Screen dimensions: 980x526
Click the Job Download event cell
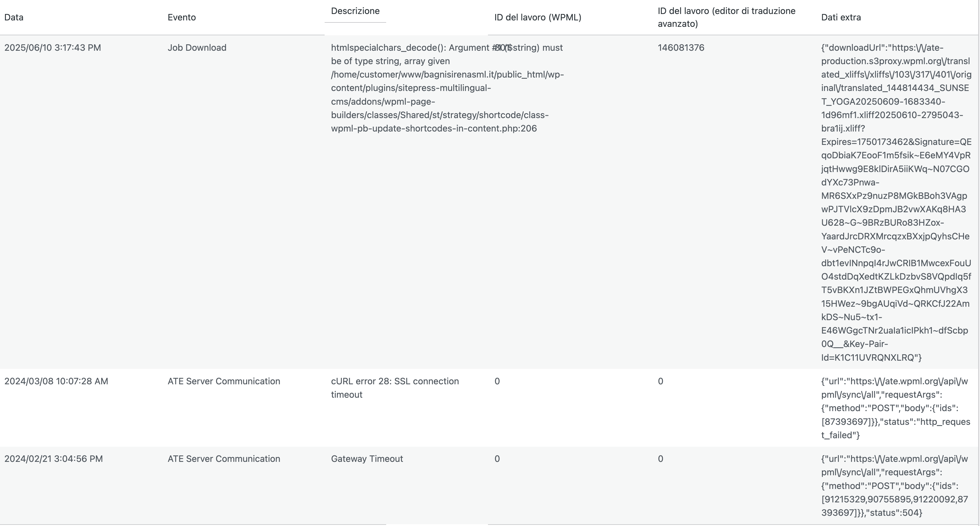(x=197, y=48)
